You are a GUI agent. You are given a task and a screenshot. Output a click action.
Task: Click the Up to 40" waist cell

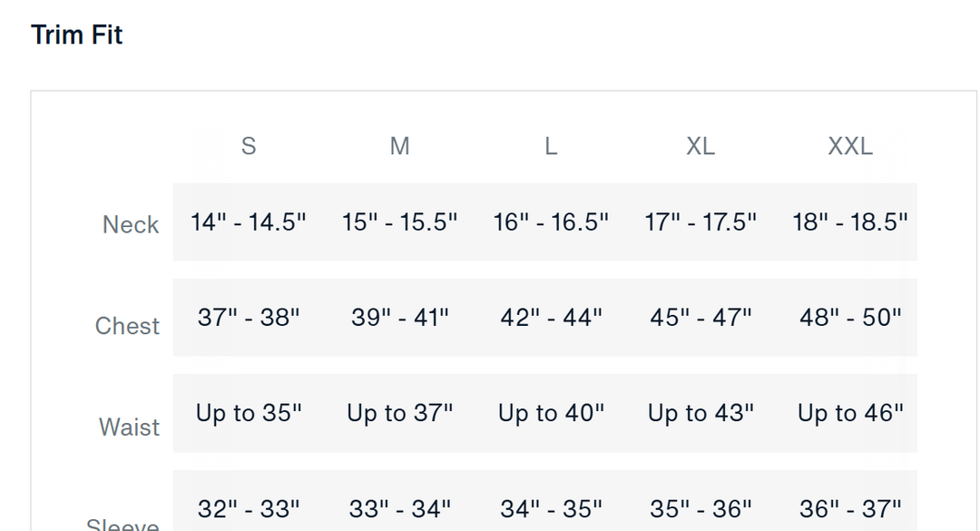(551, 413)
